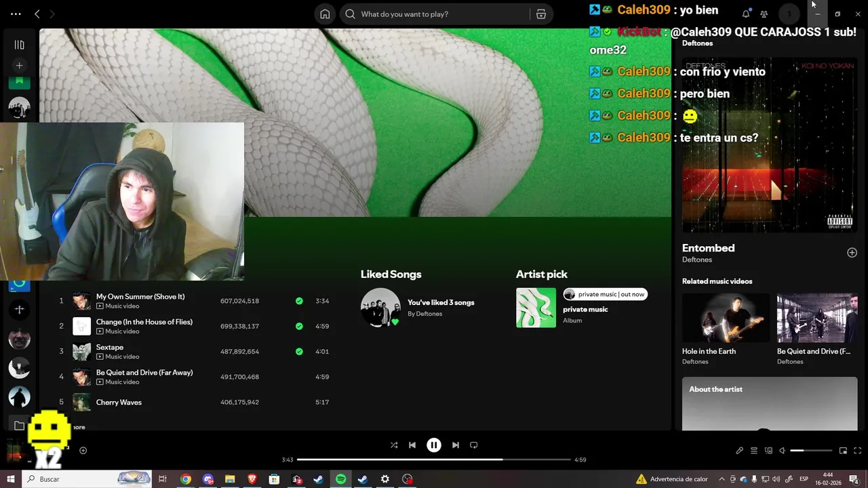Open Entombed track title link
The width and height of the screenshot is (868, 488).
pyautogui.click(x=708, y=248)
